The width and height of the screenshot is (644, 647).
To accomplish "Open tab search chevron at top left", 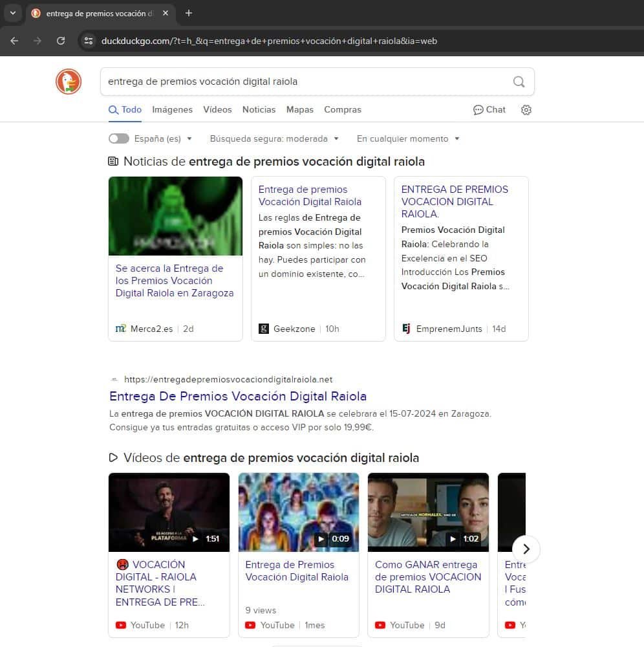I will 13,13.
